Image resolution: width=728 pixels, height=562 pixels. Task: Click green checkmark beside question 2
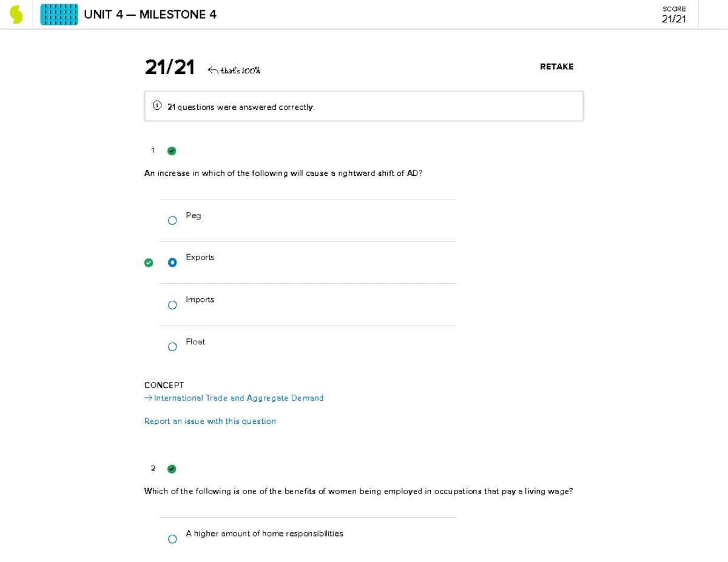click(x=172, y=469)
